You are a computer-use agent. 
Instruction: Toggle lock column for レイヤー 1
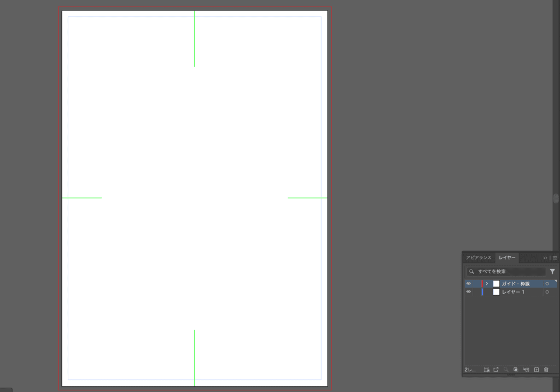pos(476,292)
